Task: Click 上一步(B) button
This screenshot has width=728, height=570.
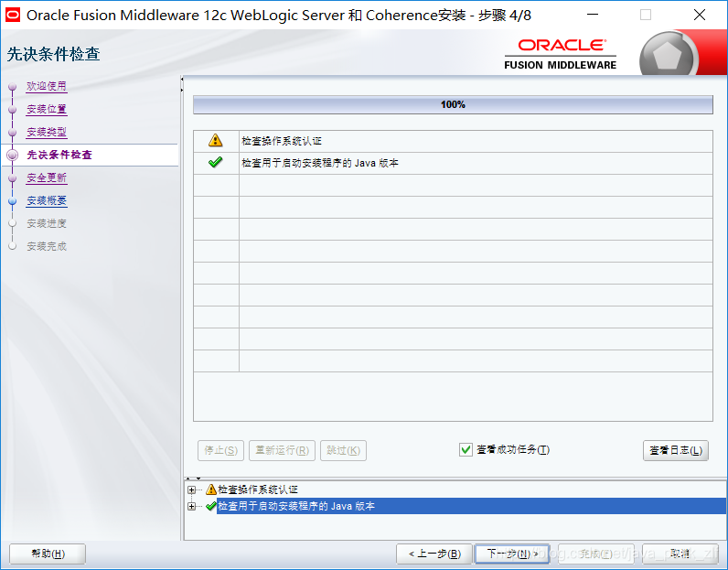Action: pos(434,554)
